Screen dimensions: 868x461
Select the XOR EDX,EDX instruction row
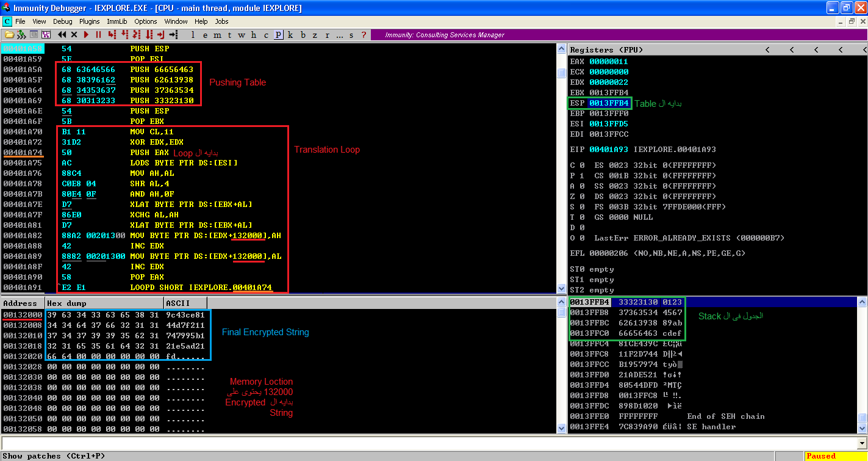[278, 142]
